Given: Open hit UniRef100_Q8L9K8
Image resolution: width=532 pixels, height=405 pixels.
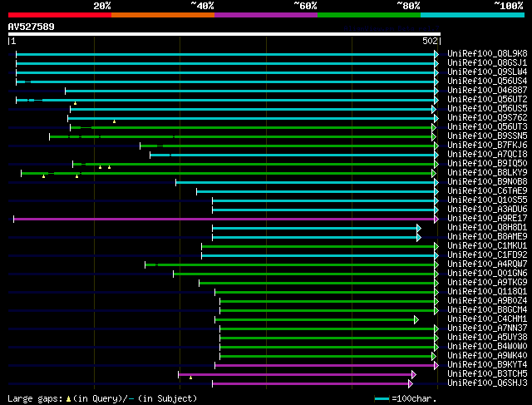Looking at the screenshot, I should click(x=487, y=53).
